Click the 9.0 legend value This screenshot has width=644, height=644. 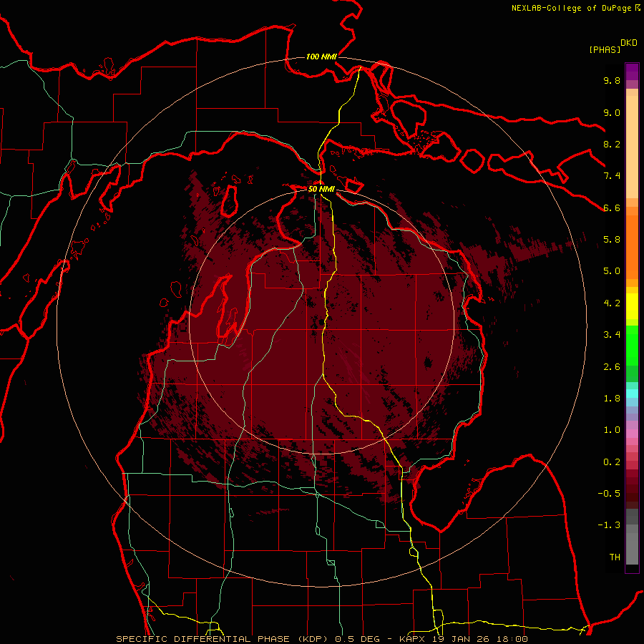(612, 113)
